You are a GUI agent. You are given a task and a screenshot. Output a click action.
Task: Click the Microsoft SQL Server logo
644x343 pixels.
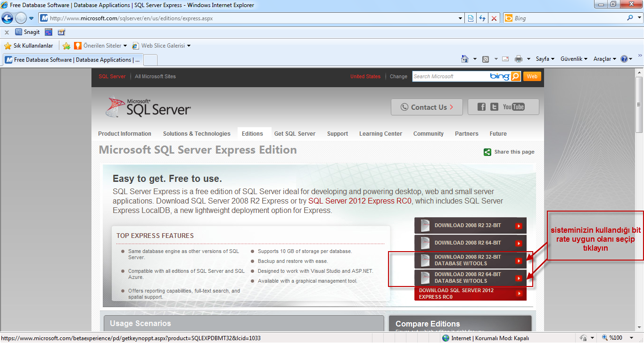point(149,107)
